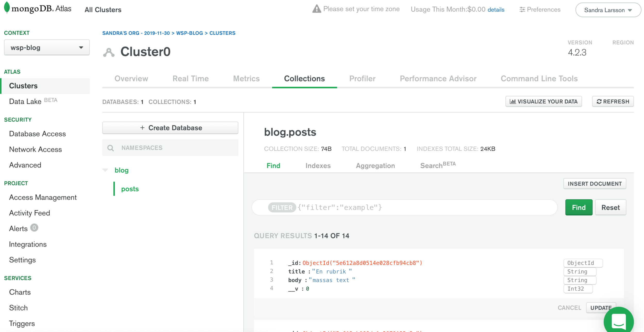Open String type selector for title

(580, 271)
